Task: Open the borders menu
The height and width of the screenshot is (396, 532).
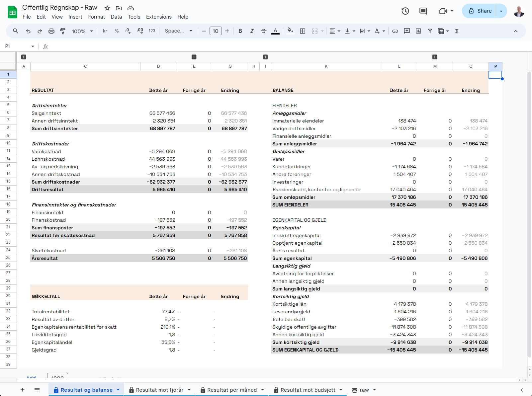Action: pyautogui.click(x=303, y=31)
